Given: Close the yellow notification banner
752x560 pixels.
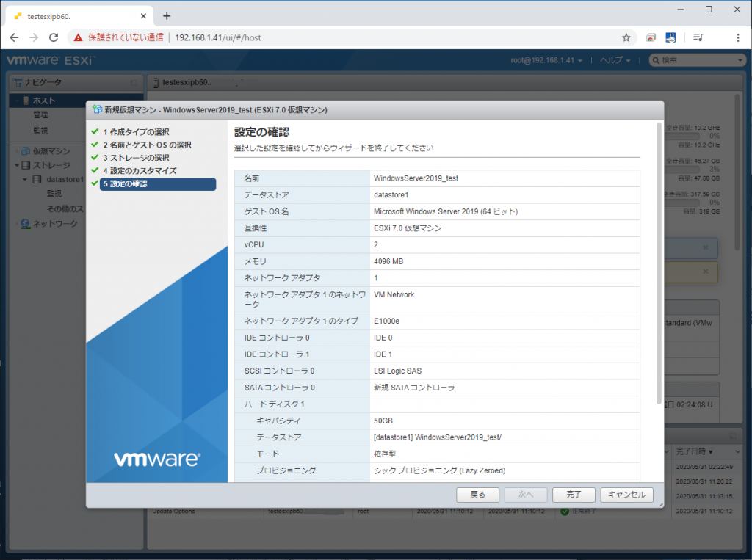Looking at the screenshot, I should [x=705, y=272].
